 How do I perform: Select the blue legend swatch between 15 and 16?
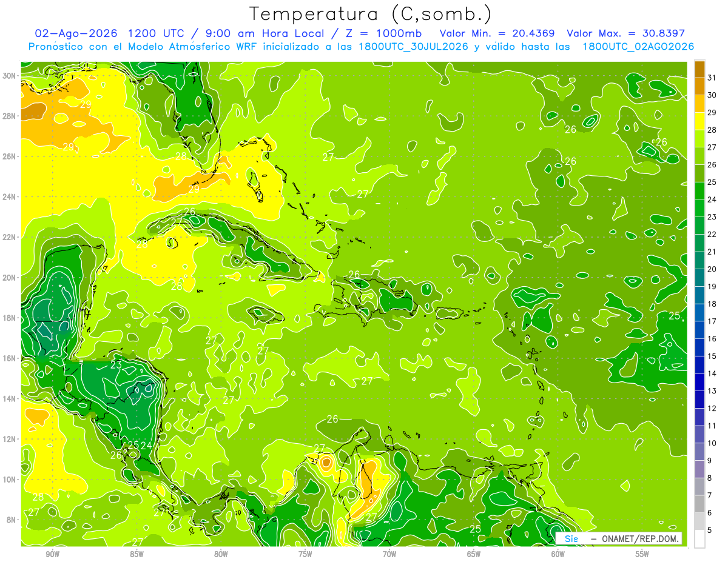tap(699, 347)
